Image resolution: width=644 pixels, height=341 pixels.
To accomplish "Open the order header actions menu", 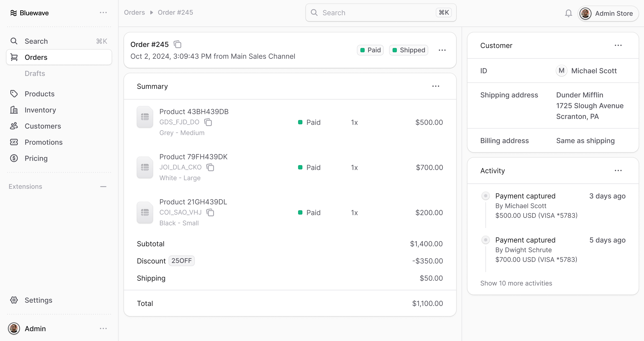I will (x=442, y=50).
